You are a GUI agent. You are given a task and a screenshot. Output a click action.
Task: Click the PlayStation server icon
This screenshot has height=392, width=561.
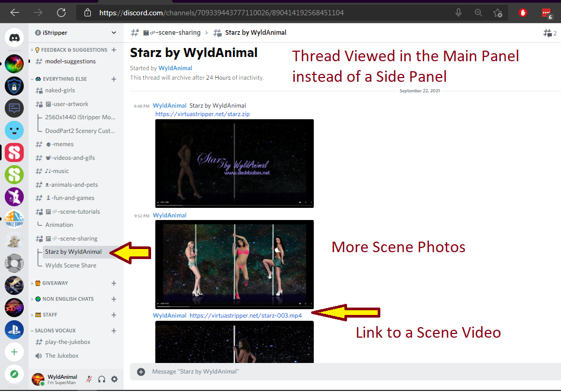click(14, 330)
